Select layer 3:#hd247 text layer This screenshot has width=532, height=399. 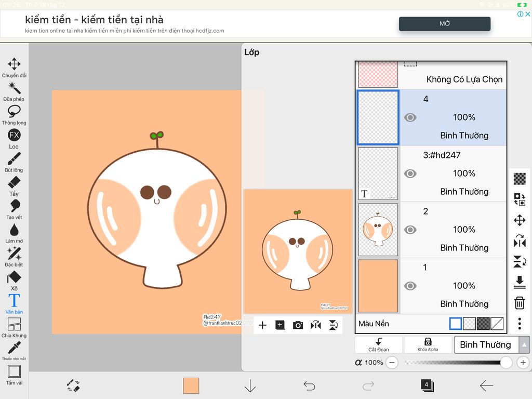[432, 174]
